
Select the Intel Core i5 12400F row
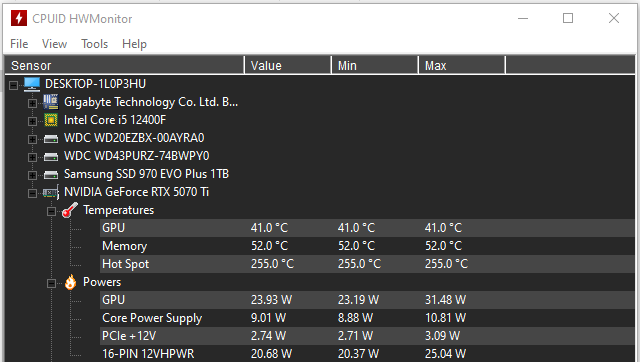[x=115, y=120]
